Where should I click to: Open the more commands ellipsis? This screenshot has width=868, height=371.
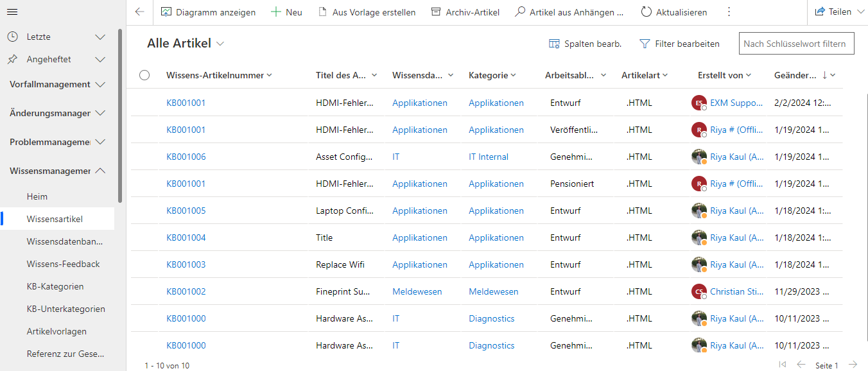pos(729,12)
